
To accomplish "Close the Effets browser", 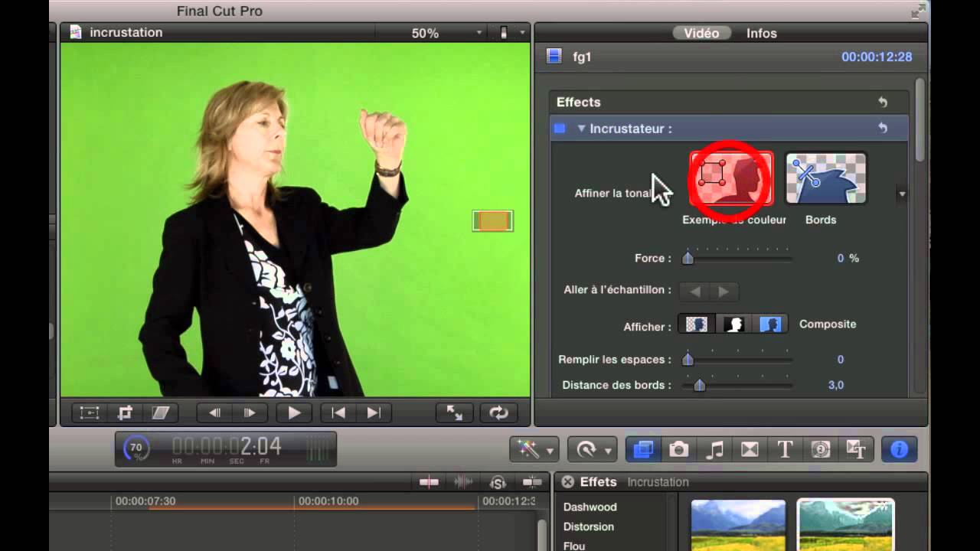I will tap(567, 482).
